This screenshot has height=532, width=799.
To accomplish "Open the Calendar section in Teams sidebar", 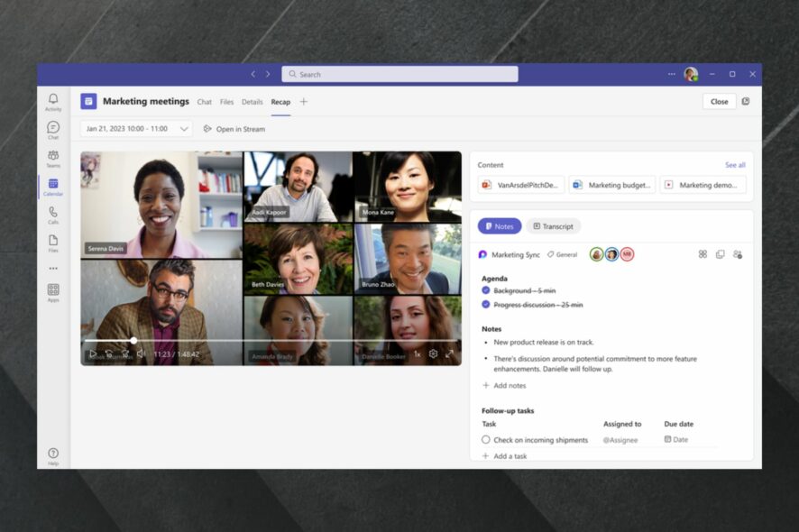I will 53,184.
